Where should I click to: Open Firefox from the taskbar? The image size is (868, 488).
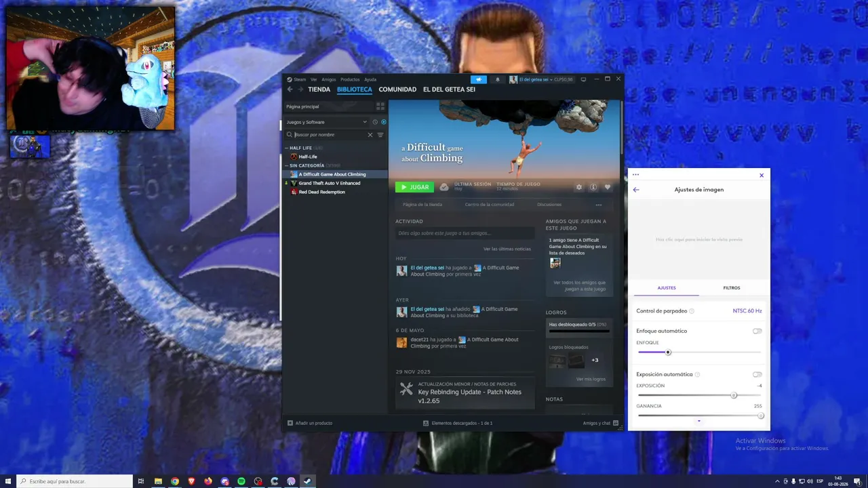point(208,481)
